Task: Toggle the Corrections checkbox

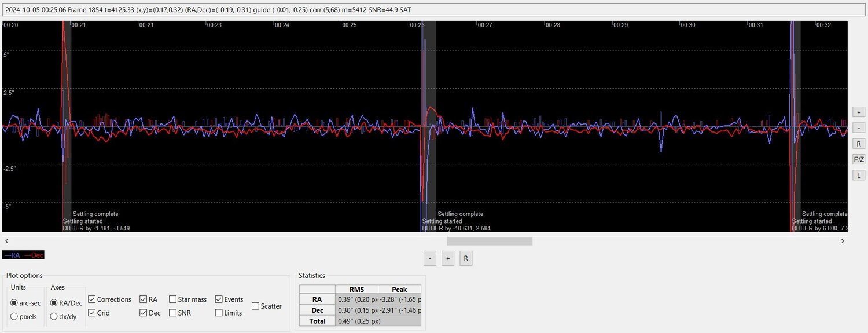Action: (110, 299)
